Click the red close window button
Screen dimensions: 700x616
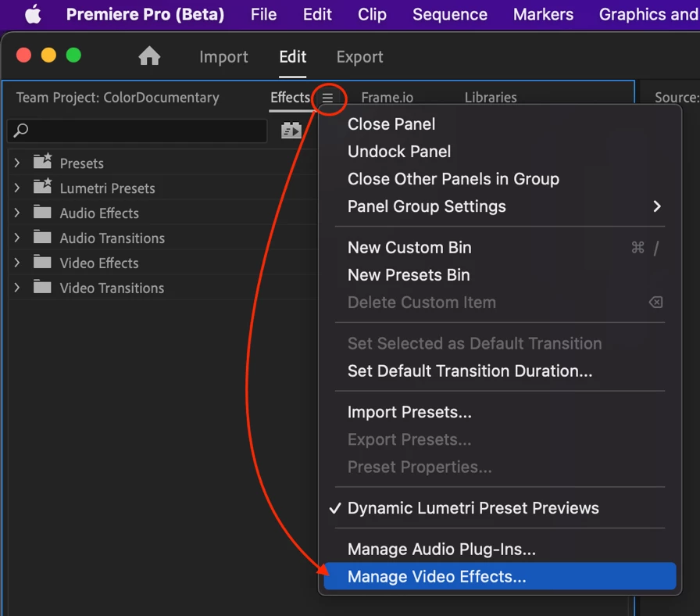(23, 56)
